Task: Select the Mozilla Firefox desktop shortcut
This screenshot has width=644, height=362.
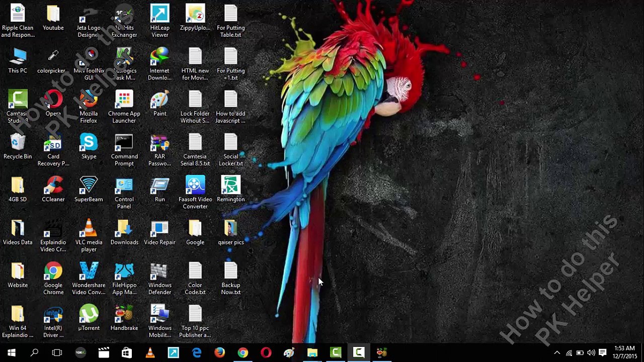Action: 89,107
